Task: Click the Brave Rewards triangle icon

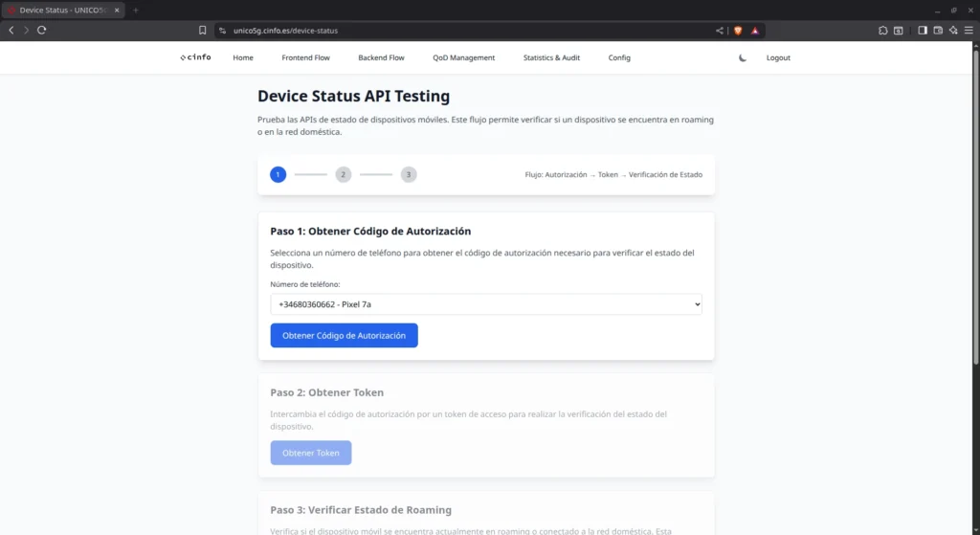Action: tap(754, 31)
